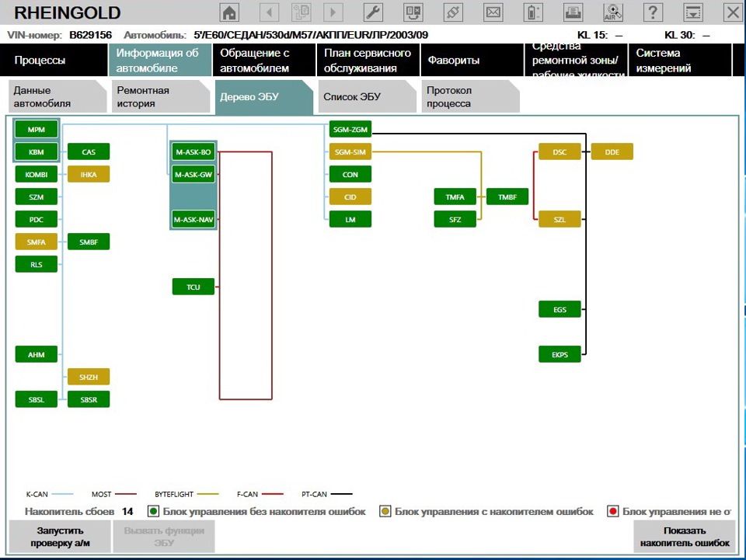Viewport: 746px width, 560px height.
Task: Open Обращение с автомобилем menu
Action: coord(264,61)
